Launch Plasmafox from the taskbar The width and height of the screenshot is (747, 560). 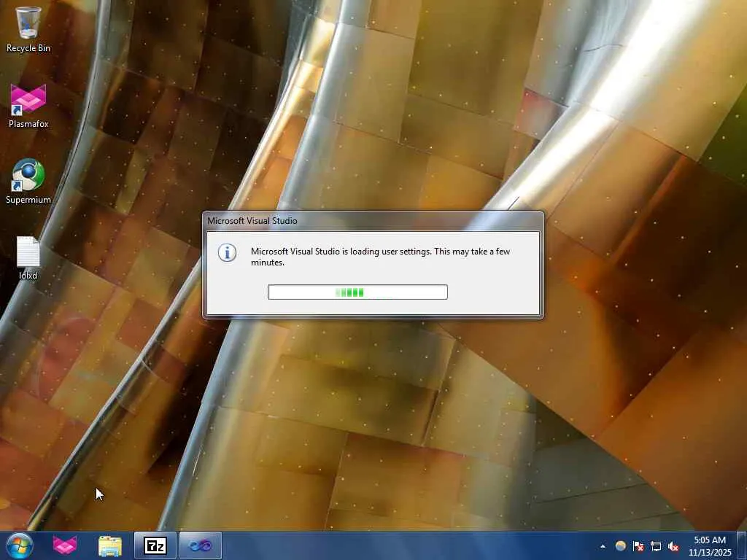click(x=65, y=545)
